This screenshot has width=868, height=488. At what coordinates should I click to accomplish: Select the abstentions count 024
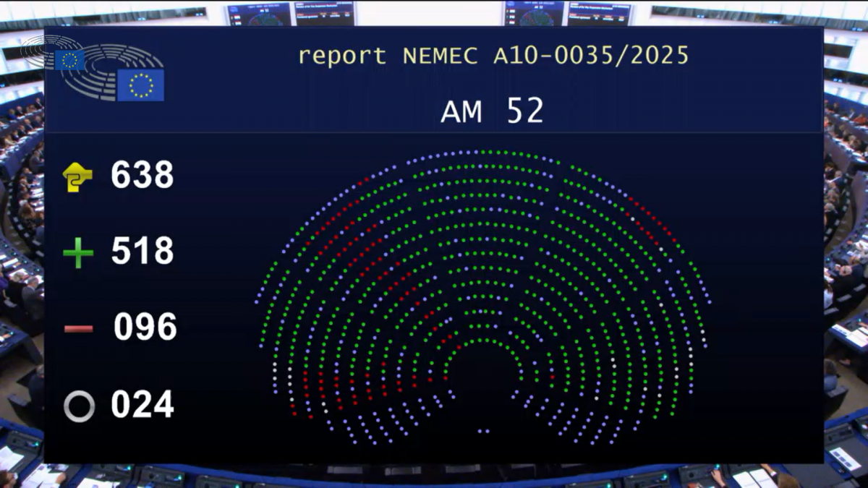click(142, 405)
